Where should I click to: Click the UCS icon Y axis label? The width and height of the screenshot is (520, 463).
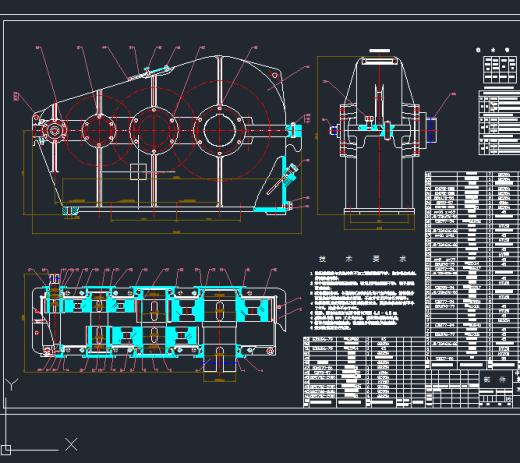tap(12, 384)
